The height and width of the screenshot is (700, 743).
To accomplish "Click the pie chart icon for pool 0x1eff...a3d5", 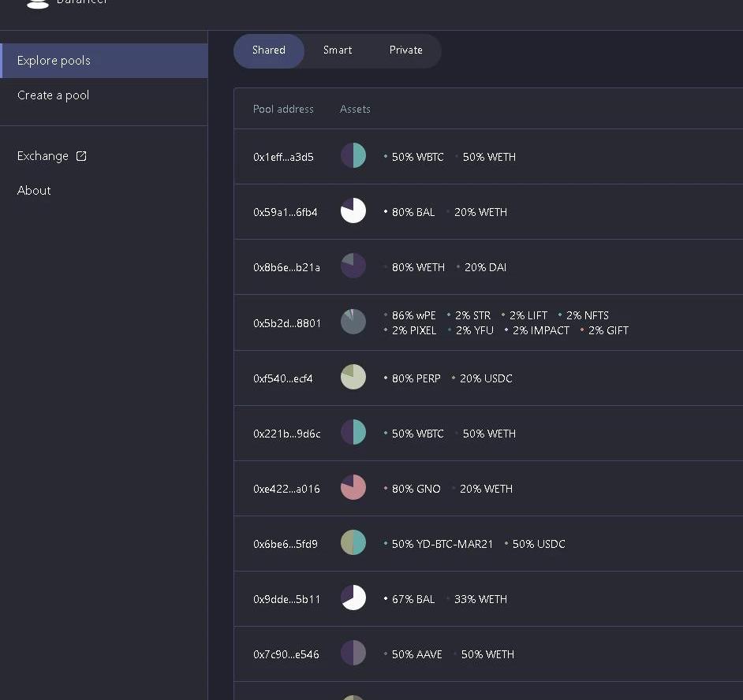I will (353, 155).
